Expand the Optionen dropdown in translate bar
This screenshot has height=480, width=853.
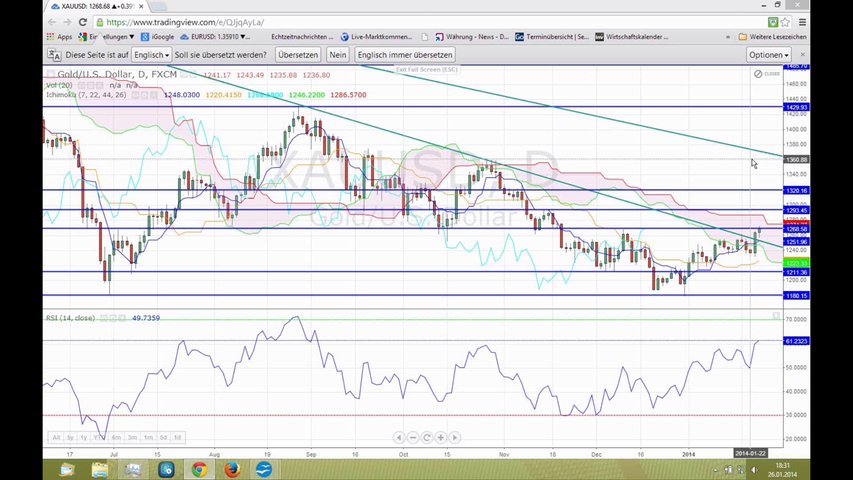768,55
